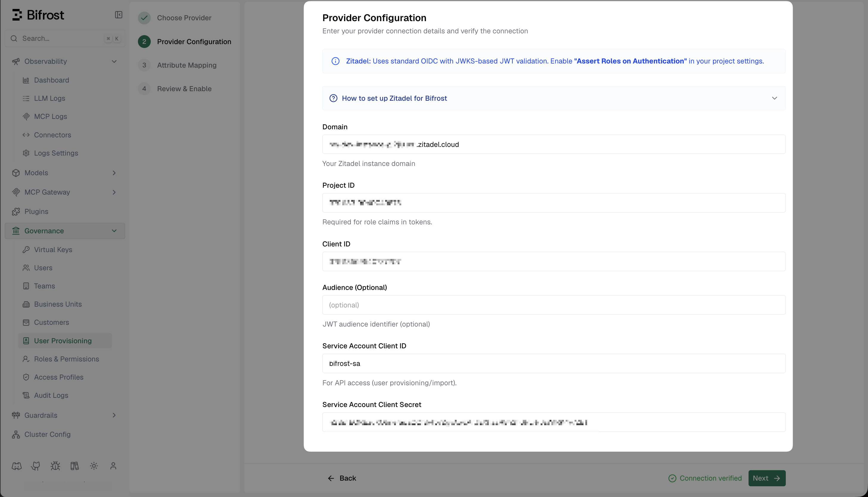Collapse the sidebar with the panel icon
868x497 pixels.
coord(118,15)
